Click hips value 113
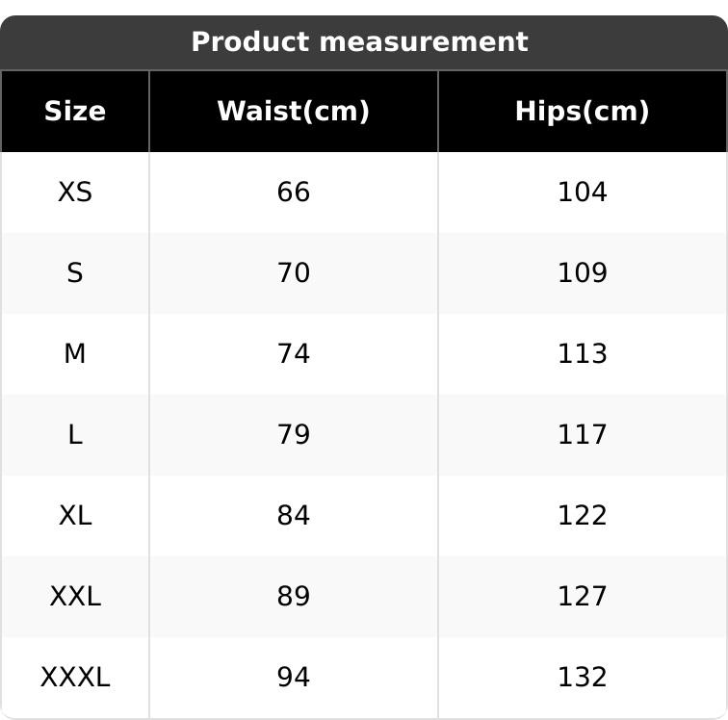 coord(583,354)
